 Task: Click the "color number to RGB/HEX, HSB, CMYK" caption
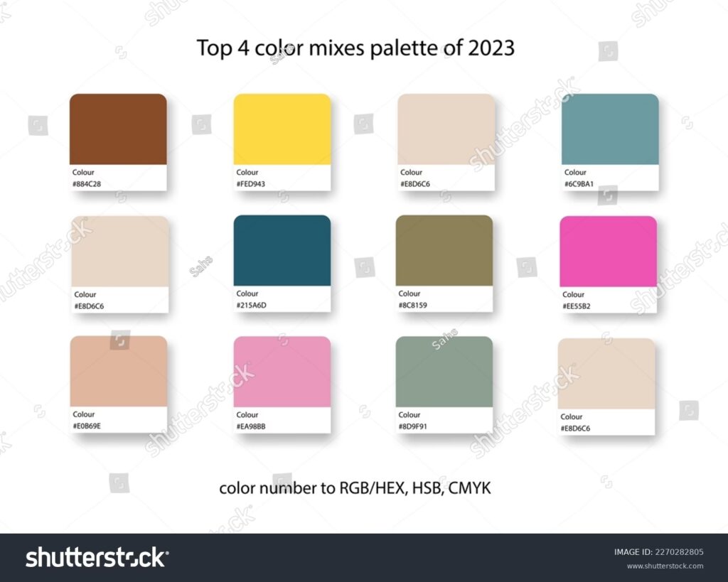coord(355,488)
